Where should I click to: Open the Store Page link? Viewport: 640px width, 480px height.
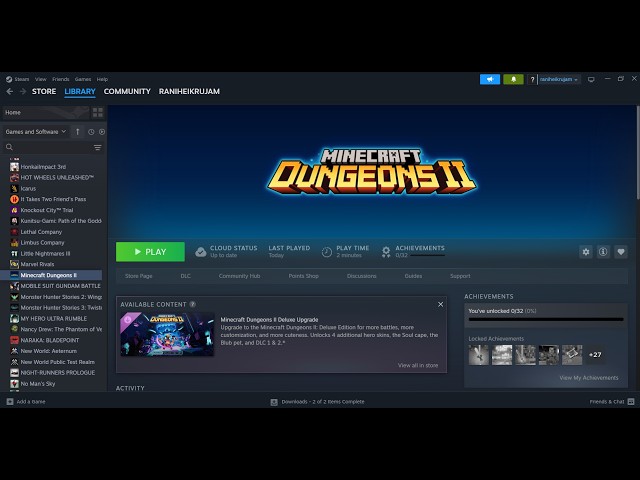point(138,276)
